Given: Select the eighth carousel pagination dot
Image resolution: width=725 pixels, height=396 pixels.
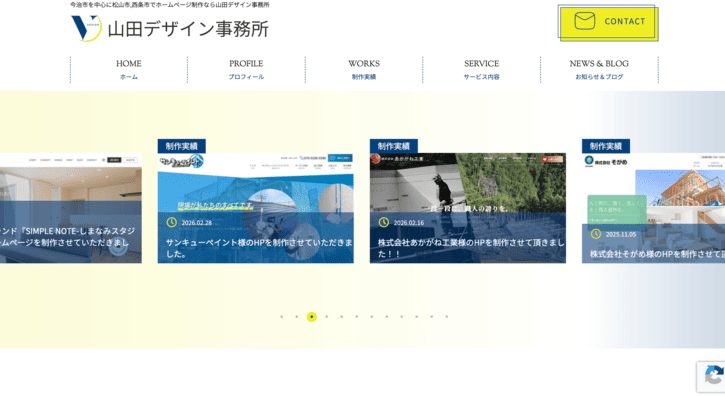Looking at the screenshot, I should pyautogui.click(x=387, y=317).
